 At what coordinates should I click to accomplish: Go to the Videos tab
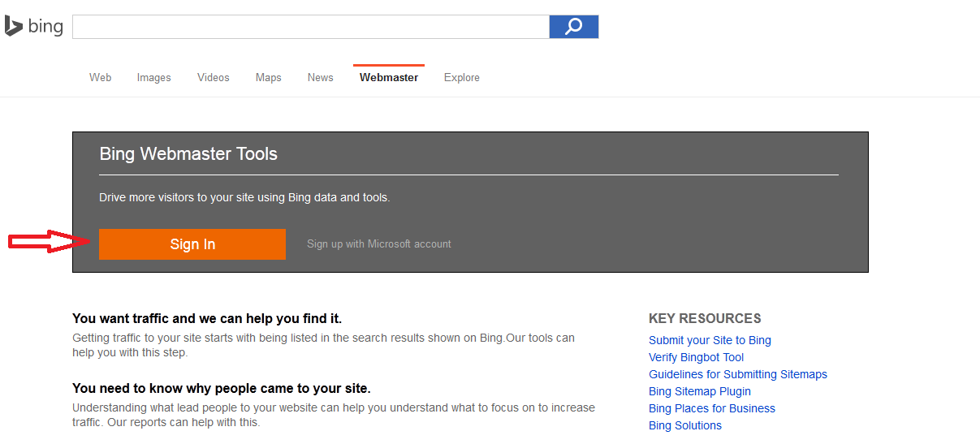(x=214, y=78)
